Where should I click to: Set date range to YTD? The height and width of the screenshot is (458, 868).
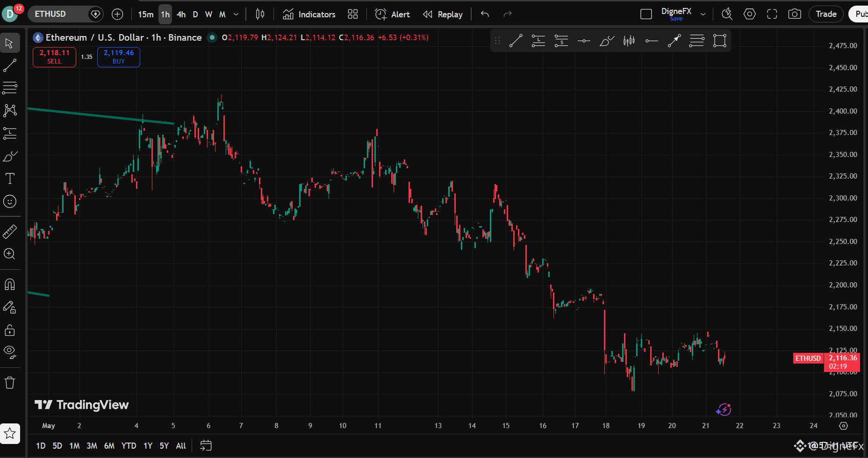coord(129,446)
